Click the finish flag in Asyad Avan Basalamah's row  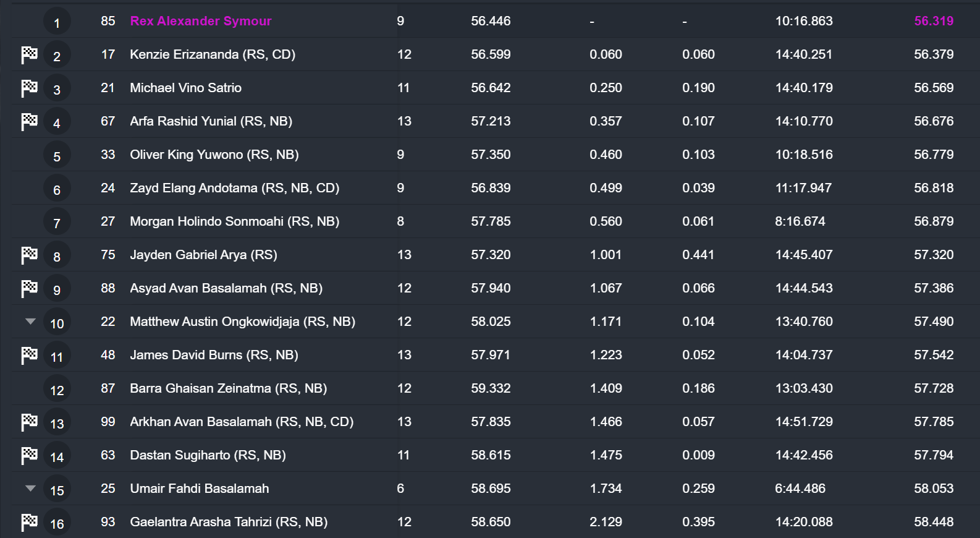29,289
